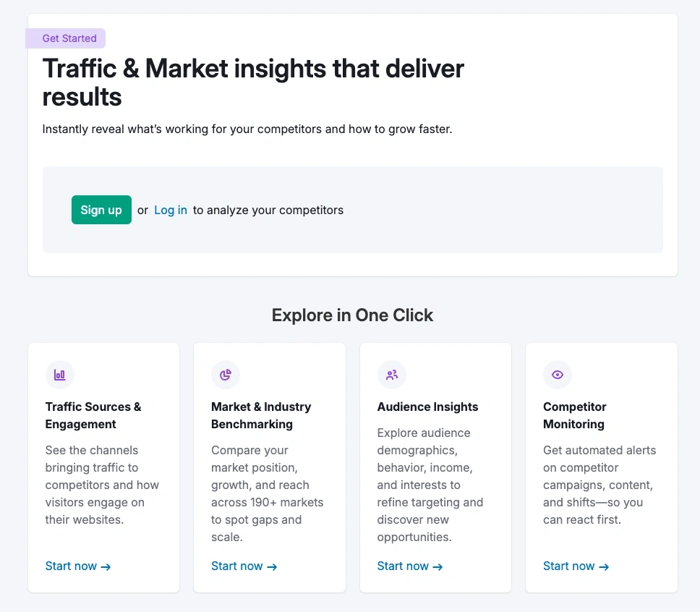The image size is (700, 612).
Task: Open the Traffic Sources & Engagement card title
Action: (x=93, y=415)
